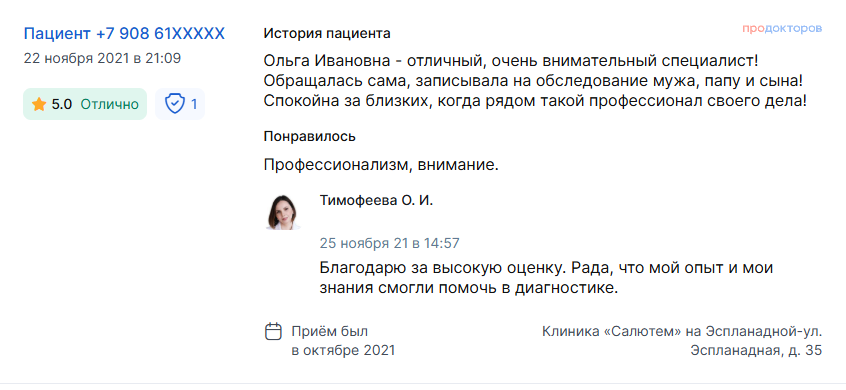This screenshot has height=390, width=846.
Task: Click the blue shield verification icon
Action: pos(175,104)
